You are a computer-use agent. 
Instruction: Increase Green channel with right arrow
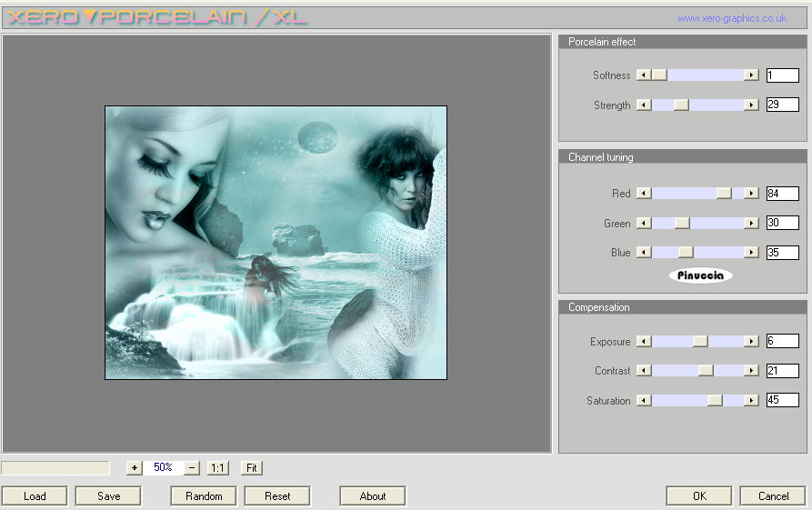[x=751, y=223]
